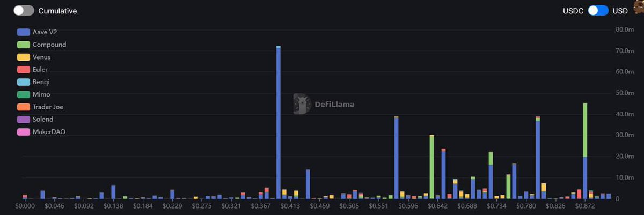Viewport: 644px width, 215px height.
Task: Toggle the Compound series label
Action: click(x=49, y=45)
